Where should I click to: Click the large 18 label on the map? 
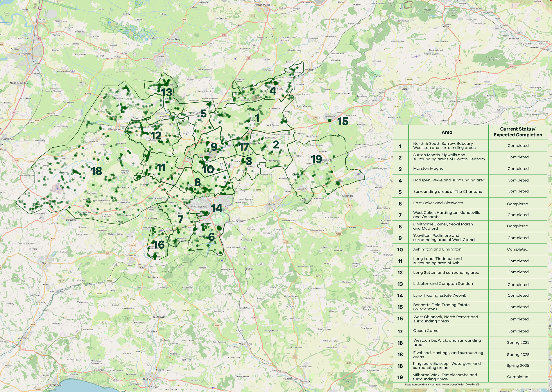(97, 171)
